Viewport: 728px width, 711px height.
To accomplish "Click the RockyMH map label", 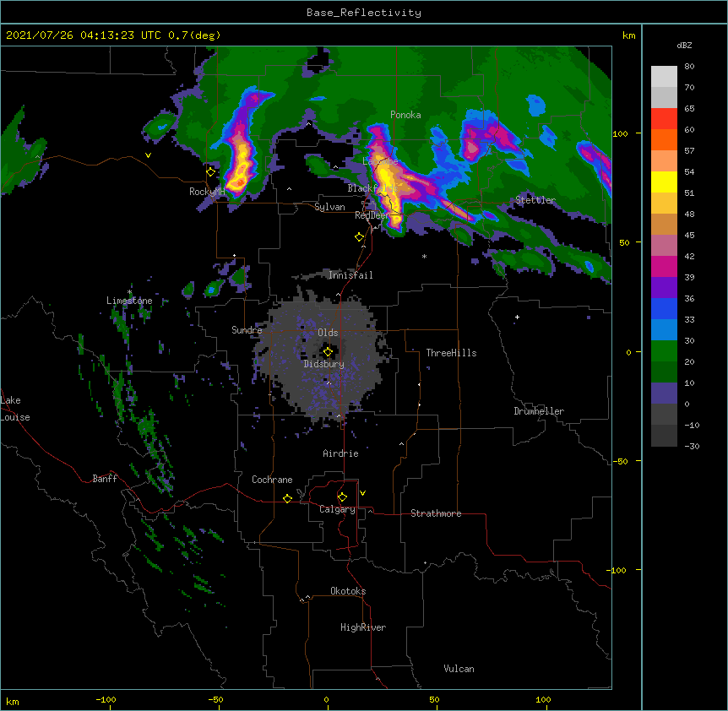I will 207,191.
